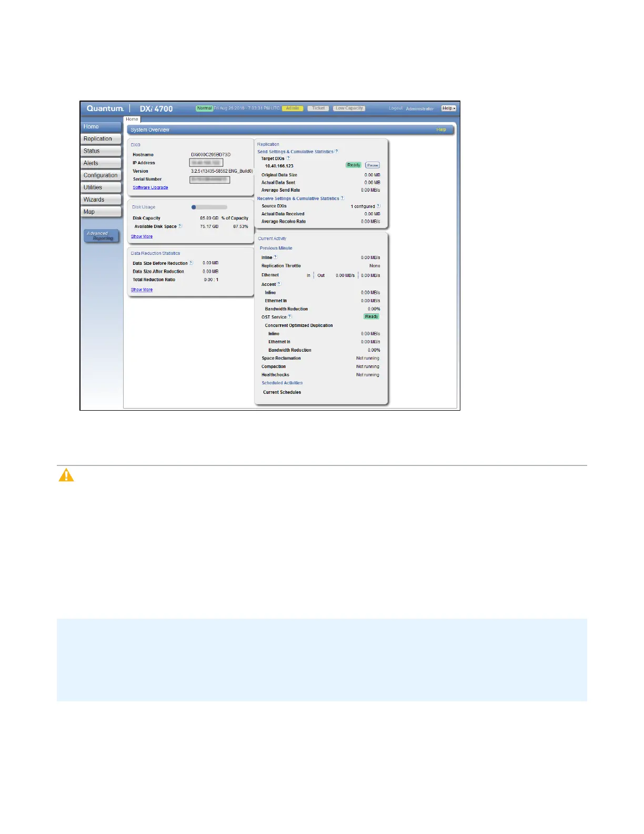Screen dimensions: 644x834
Task: Click the Disk Capacity value 85.89 GB
Action: click(209, 218)
